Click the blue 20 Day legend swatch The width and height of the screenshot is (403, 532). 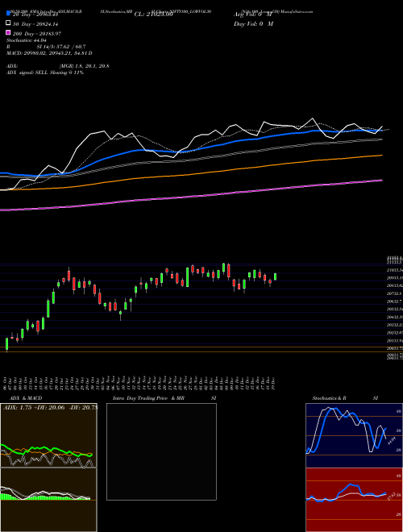[8, 13]
